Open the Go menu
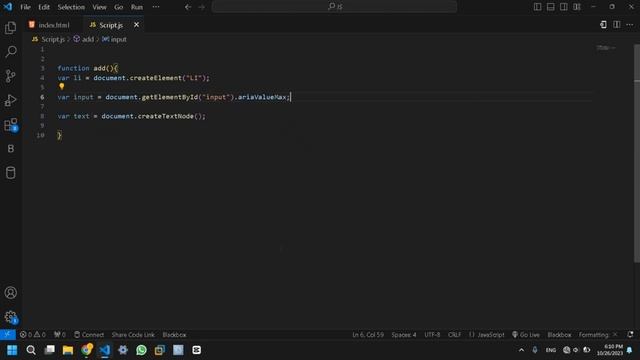Screen dimensions: 640x360 click(118, 7)
